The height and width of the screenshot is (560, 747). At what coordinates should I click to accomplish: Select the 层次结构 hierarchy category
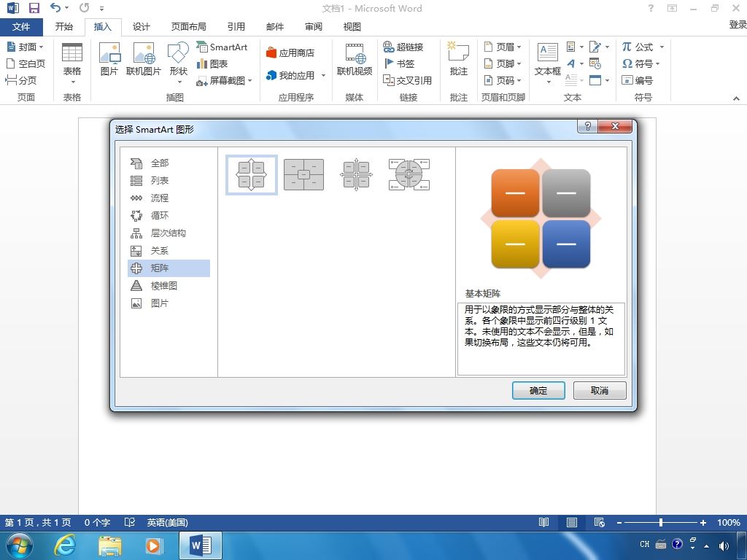pos(169,233)
